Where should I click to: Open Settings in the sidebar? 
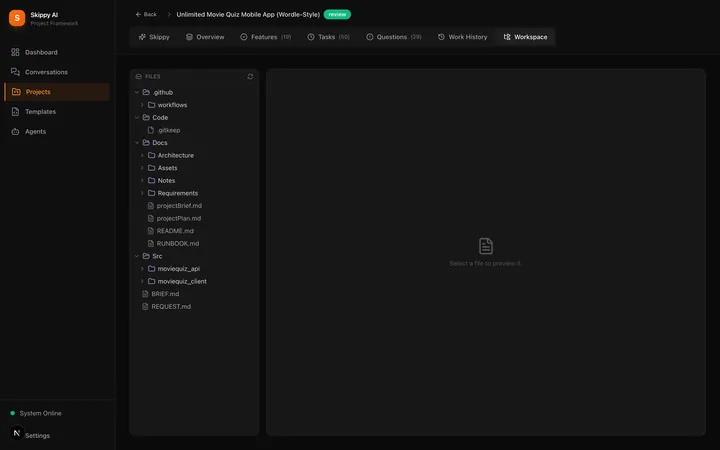[x=38, y=436]
